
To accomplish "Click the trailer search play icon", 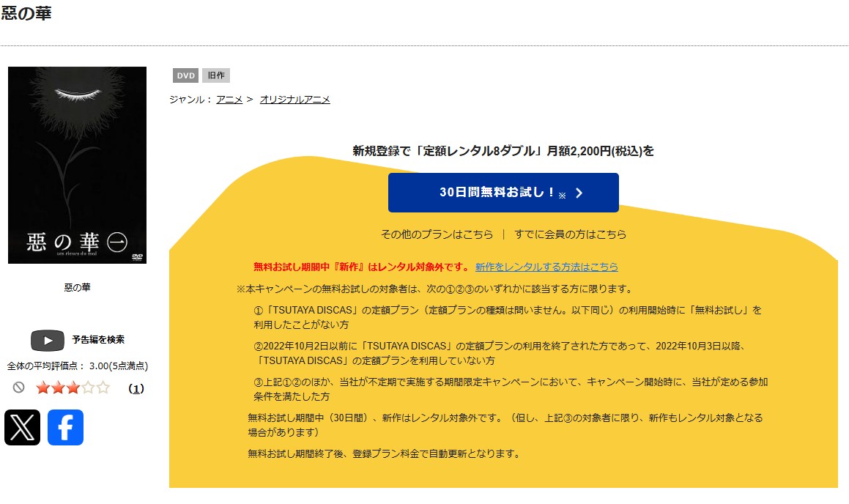I will [x=47, y=340].
